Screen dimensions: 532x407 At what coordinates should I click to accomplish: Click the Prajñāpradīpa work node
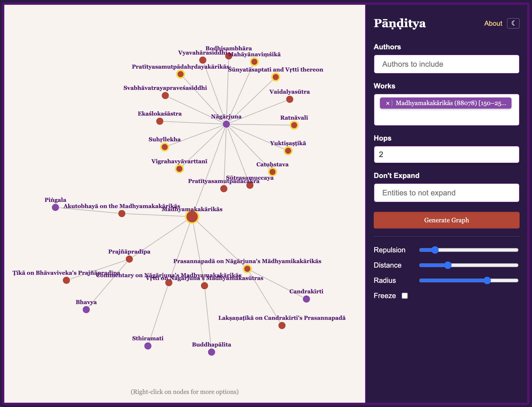click(129, 259)
